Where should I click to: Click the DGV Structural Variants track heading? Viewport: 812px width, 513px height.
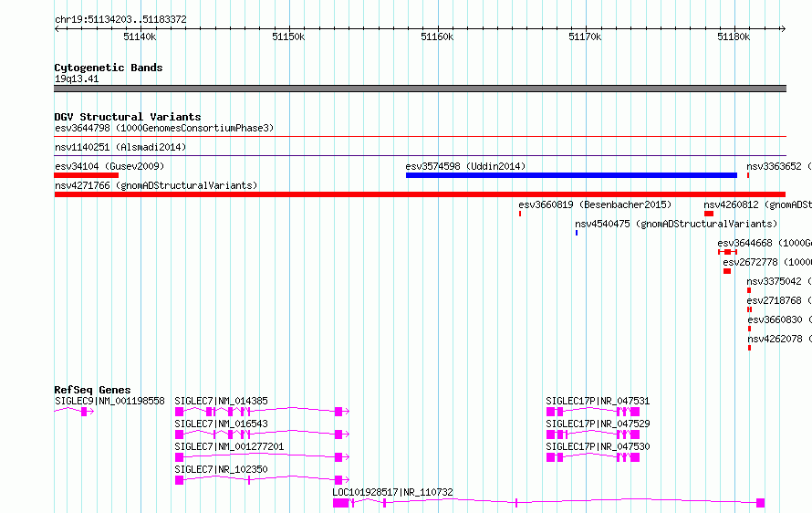pyautogui.click(x=128, y=117)
